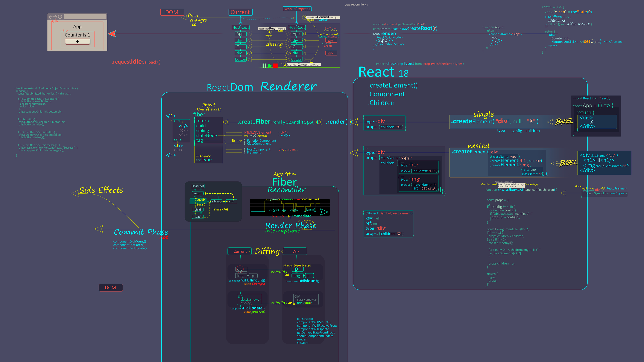This screenshot has width=644, height=362.
Task: Click the black Main Thread timeline graphic
Action: click(290, 207)
